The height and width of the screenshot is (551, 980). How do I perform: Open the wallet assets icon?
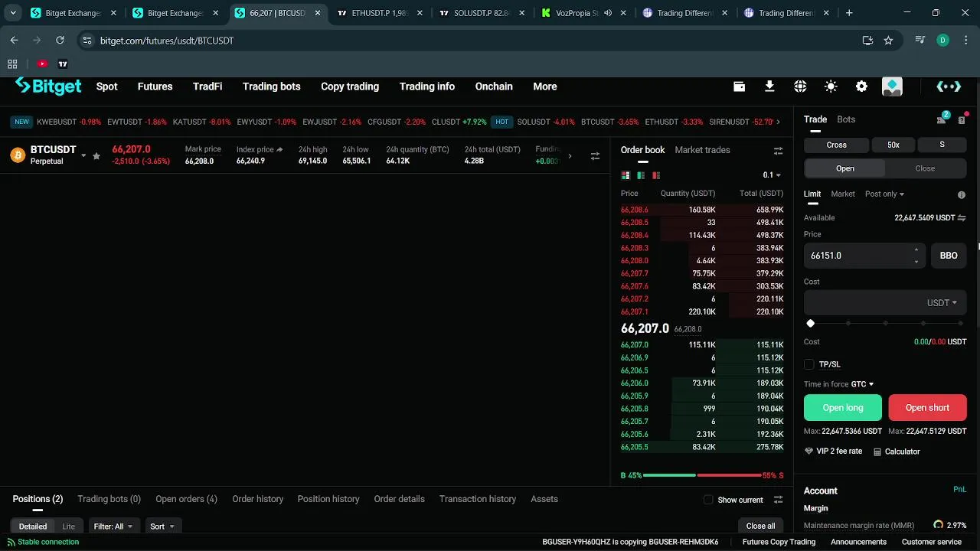(739, 86)
